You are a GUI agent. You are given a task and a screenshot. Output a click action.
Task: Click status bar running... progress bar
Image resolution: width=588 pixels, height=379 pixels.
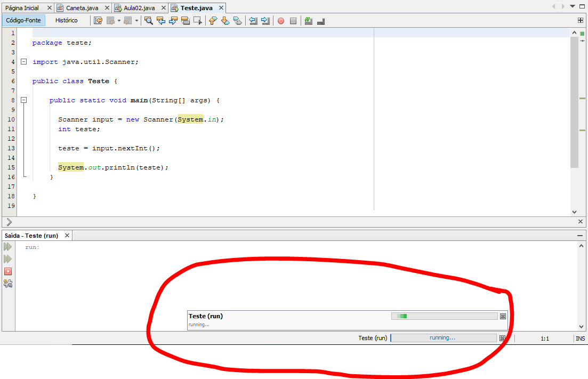443,338
